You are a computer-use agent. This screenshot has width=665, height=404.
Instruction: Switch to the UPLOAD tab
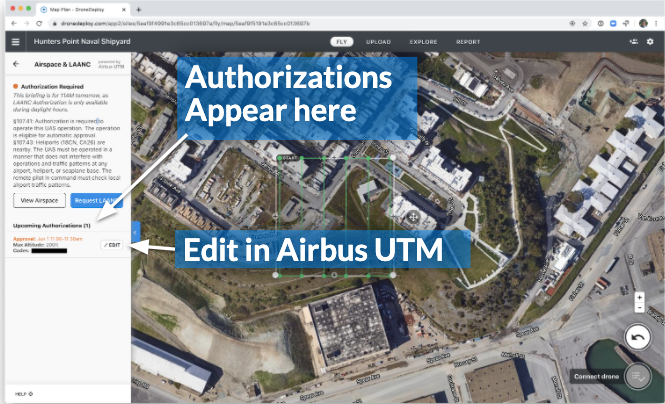coord(378,42)
